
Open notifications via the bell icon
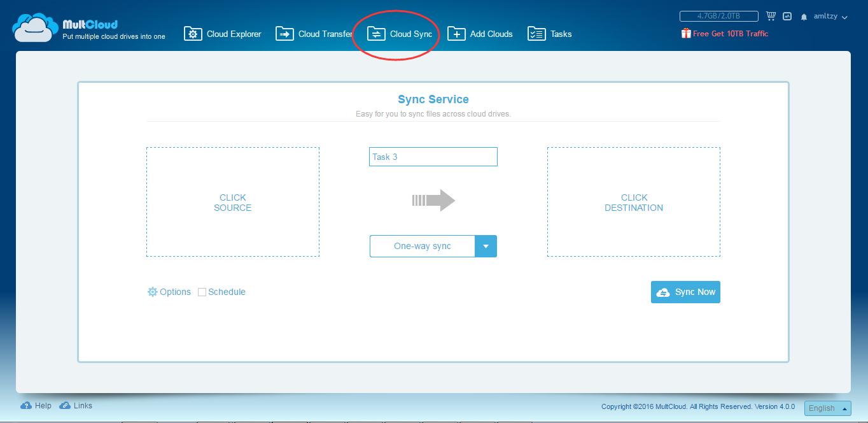coord(804,17)
